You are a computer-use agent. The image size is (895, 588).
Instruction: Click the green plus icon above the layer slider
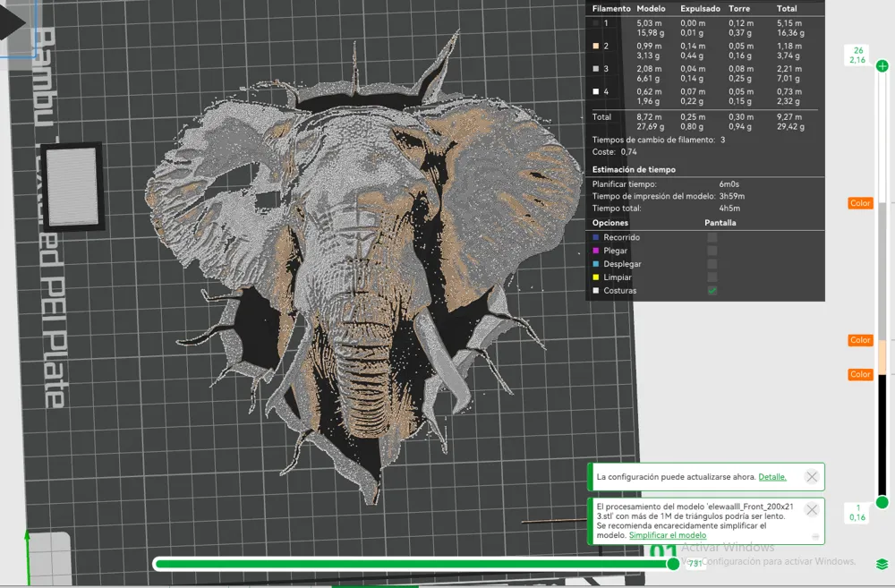(882, 65)
